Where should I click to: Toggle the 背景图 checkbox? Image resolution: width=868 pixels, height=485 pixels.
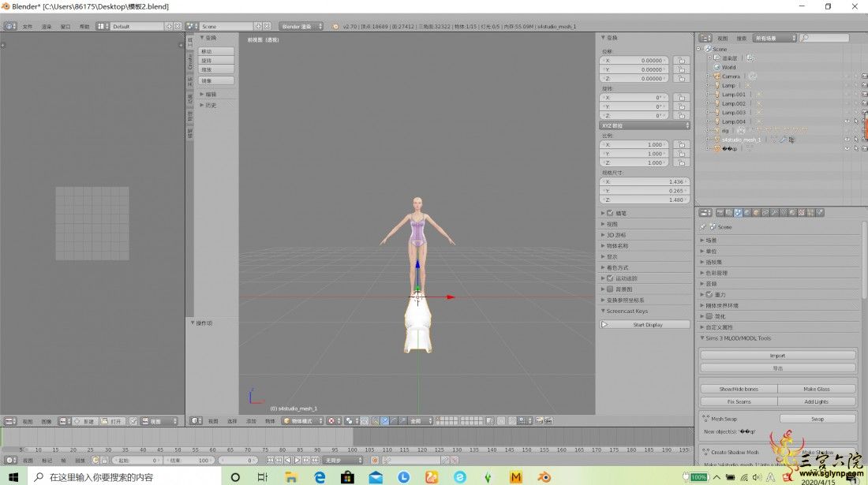click(x=610, y=289)
